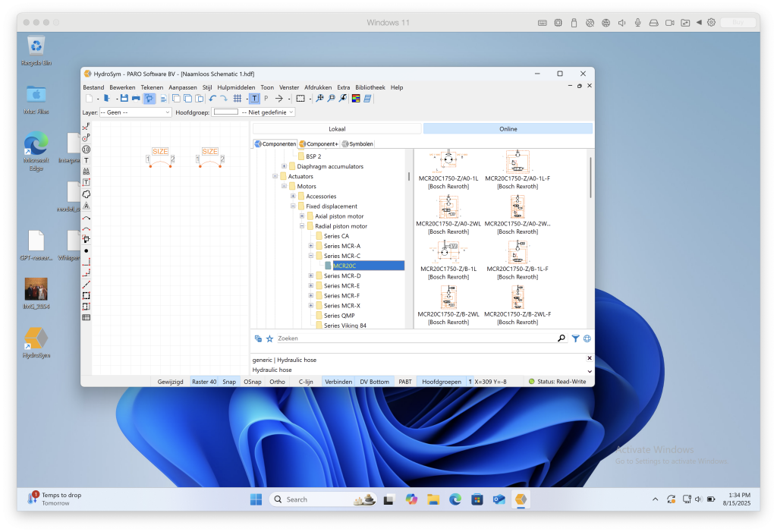
Task: Click the search magnifier in the Zoeken box
Action: tap(562, 338)
